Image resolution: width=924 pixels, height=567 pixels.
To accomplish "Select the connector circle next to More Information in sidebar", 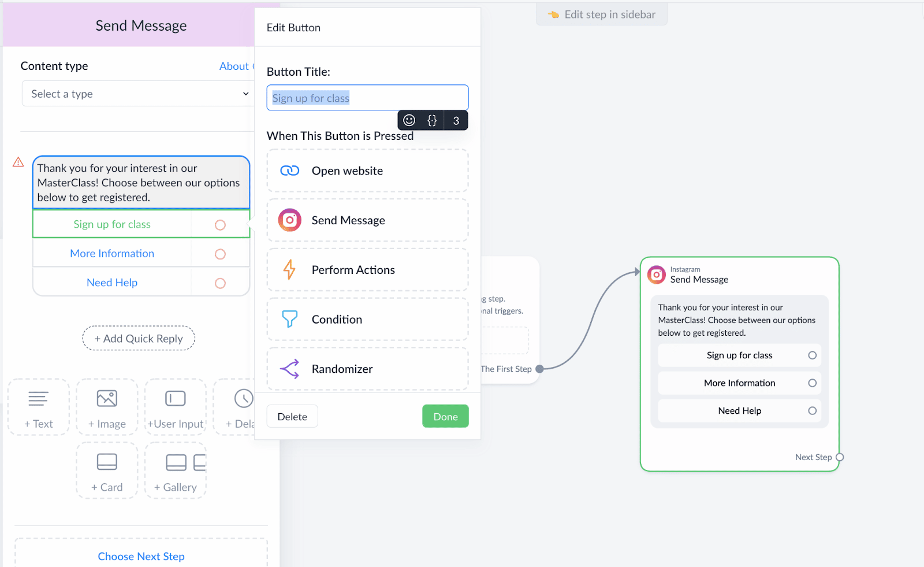I will 220,254.
